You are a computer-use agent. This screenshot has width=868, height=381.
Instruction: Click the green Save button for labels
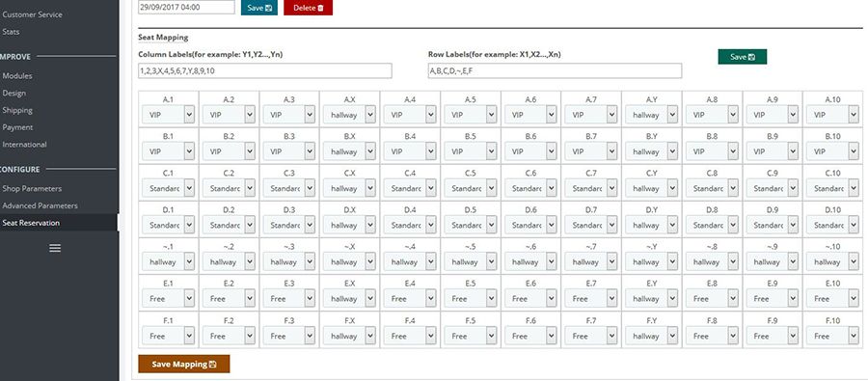click(x=743, y=57)
